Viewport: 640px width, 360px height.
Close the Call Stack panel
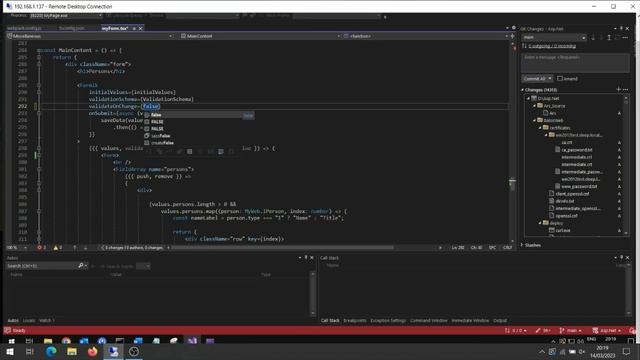tap(627, 258)
